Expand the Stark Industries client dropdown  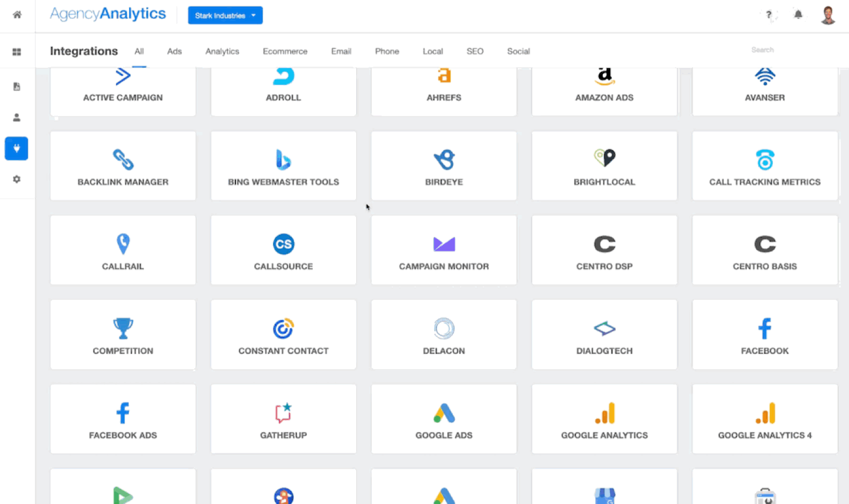[x=225, y=15]
